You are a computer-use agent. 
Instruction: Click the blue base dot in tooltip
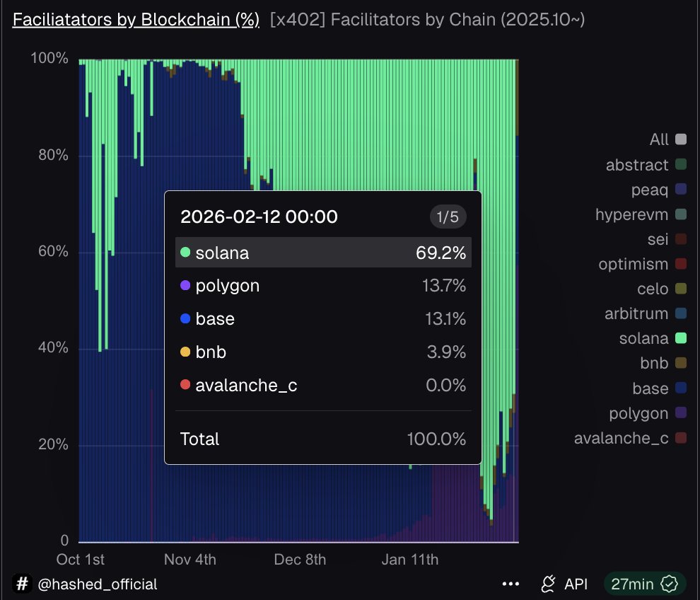point(185,318)
